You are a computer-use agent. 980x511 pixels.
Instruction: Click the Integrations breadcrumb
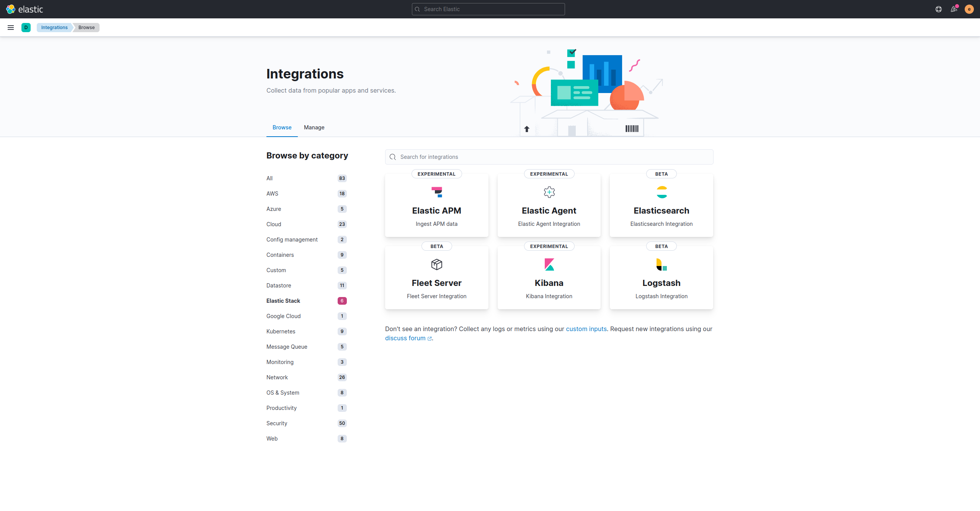tap(54, 28)
